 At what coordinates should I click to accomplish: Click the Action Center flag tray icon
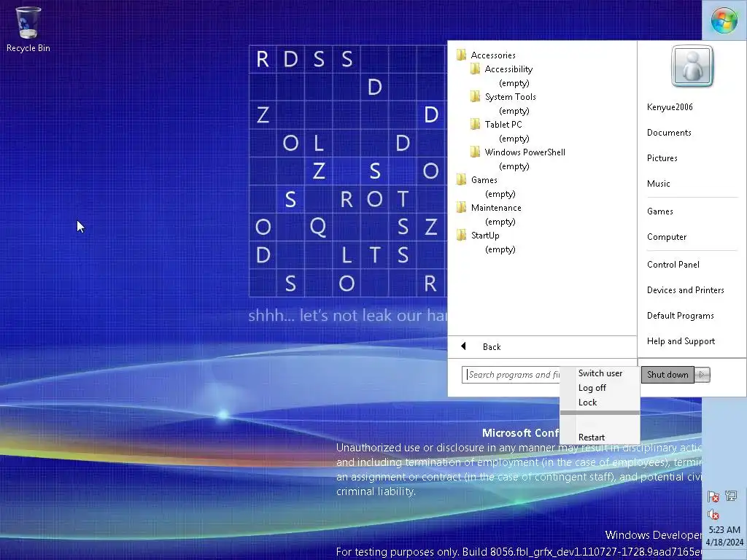click(x=713, y=497)
